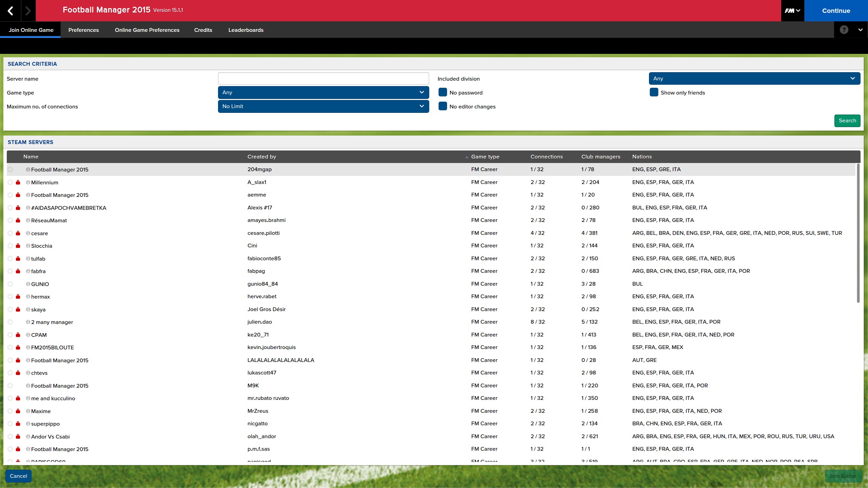
Task: Open the Preferences tab
Action: (x=83, y=30)
